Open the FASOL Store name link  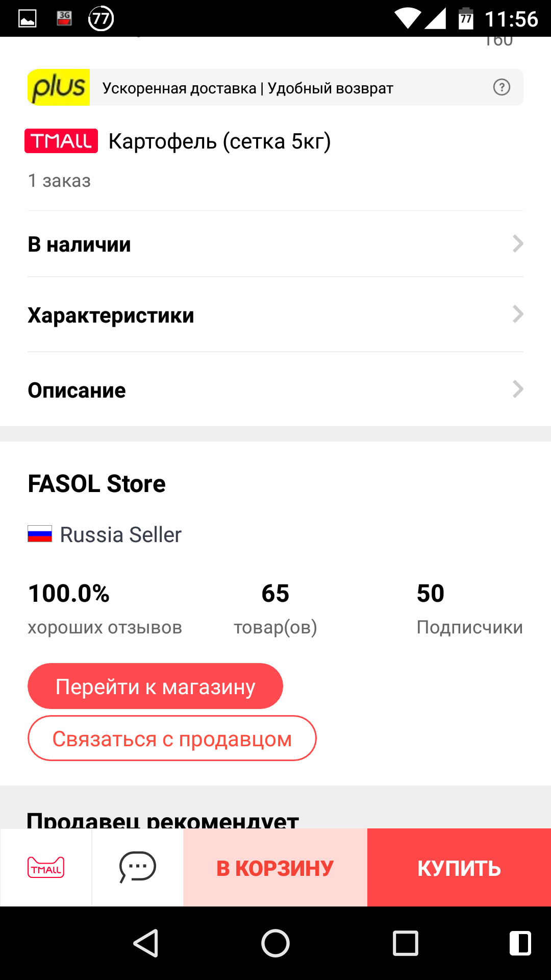pyautogui.click(x=97, y=484)
